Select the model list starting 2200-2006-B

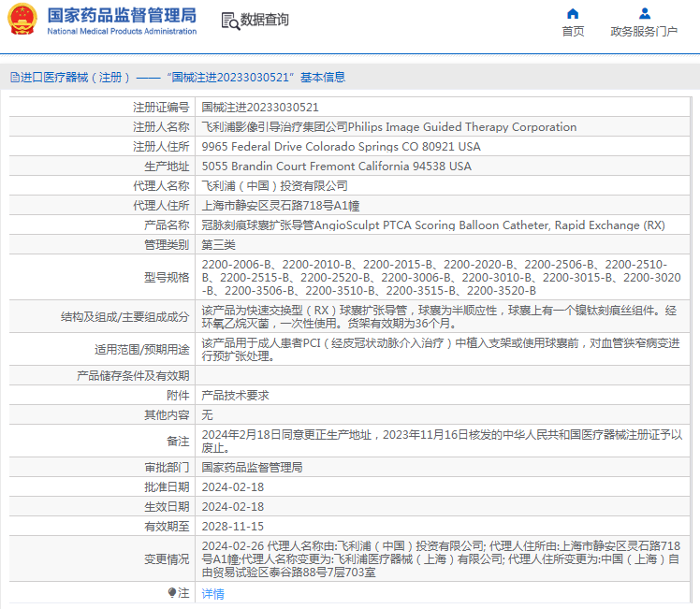click(x=441, y=278)
